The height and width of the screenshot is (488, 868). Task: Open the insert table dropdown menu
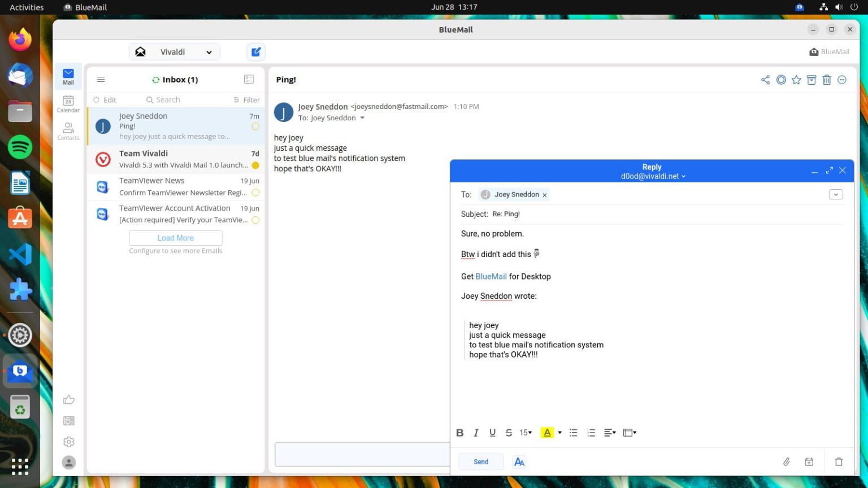630,433
